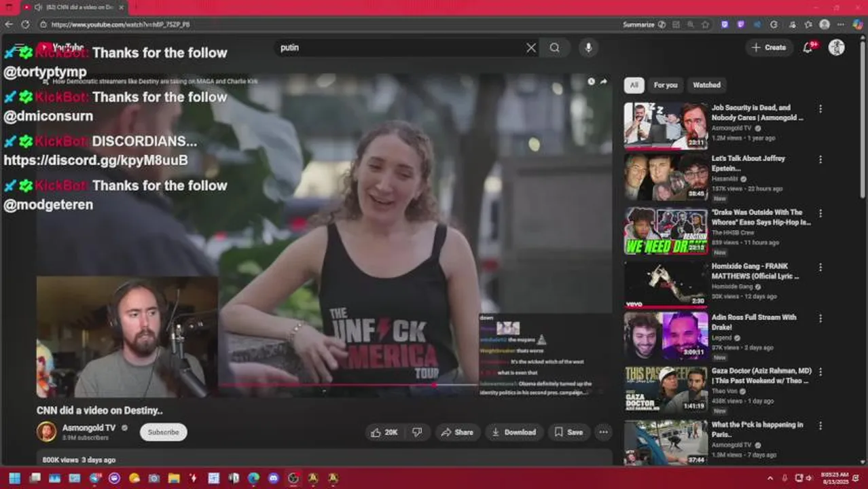Screen dimensions: 868x489
Task: Click the Download button under the video
Action: [514, 432]
